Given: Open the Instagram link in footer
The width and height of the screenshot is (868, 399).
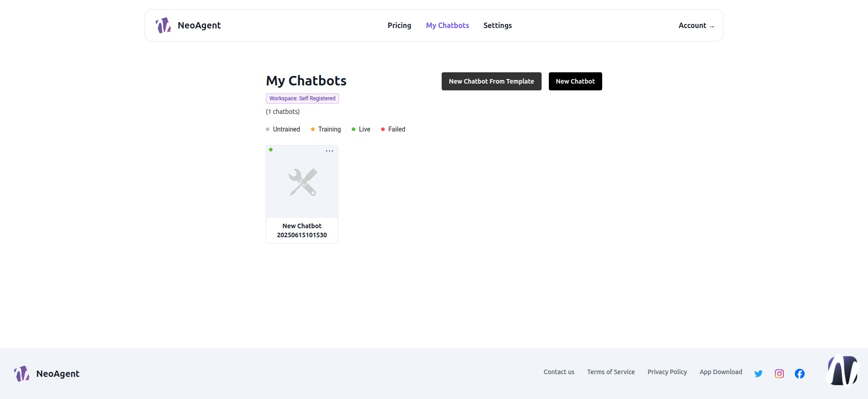Looking at the screenshot, I should point(779,374).
